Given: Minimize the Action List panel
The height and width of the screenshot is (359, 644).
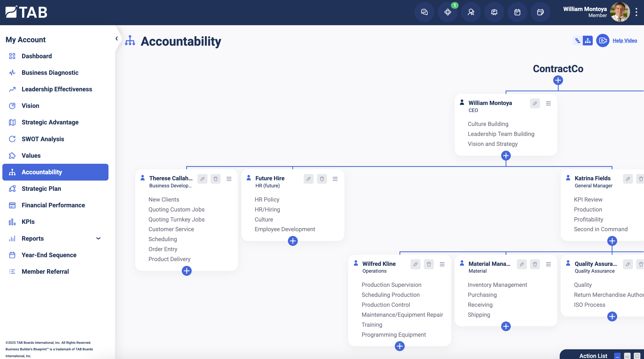Looking at the screenshot, I should (617, 356).
